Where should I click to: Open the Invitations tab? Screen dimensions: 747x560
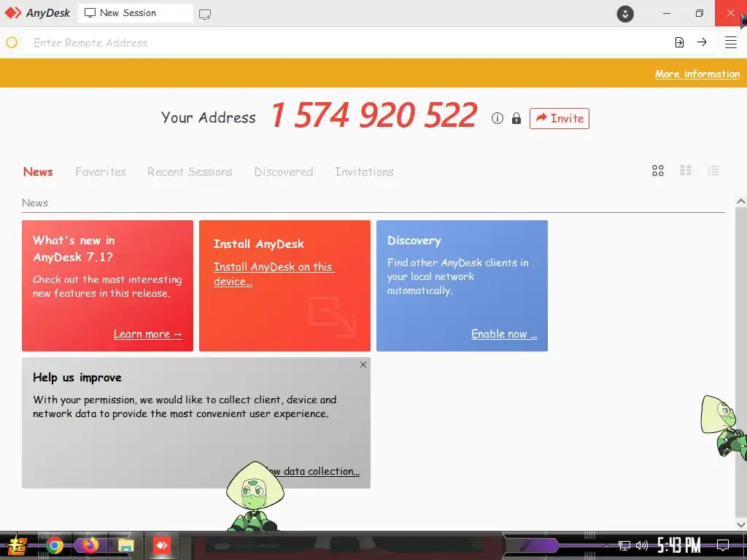pyautogui.click(x=364, y=171)
